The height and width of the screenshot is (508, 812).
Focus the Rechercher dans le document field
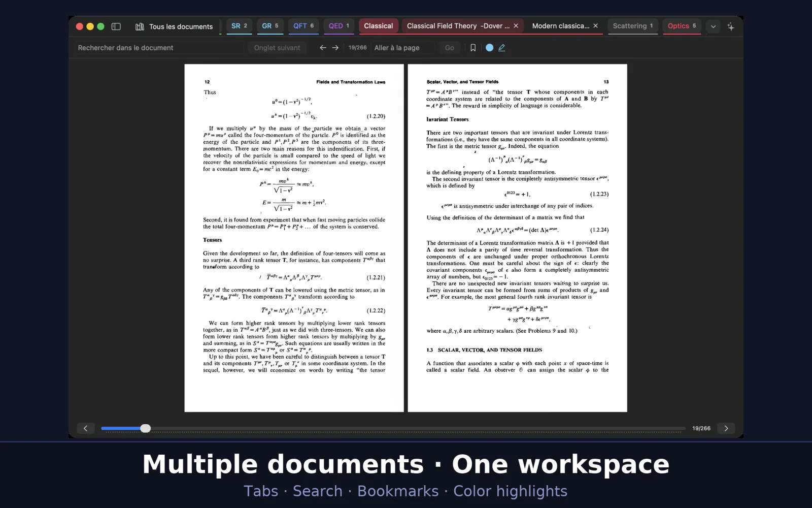tap(159, 48)
